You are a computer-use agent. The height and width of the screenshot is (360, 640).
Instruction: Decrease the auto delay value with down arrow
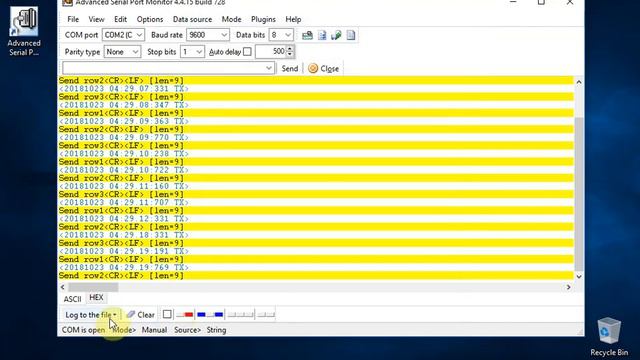point(290,54)
